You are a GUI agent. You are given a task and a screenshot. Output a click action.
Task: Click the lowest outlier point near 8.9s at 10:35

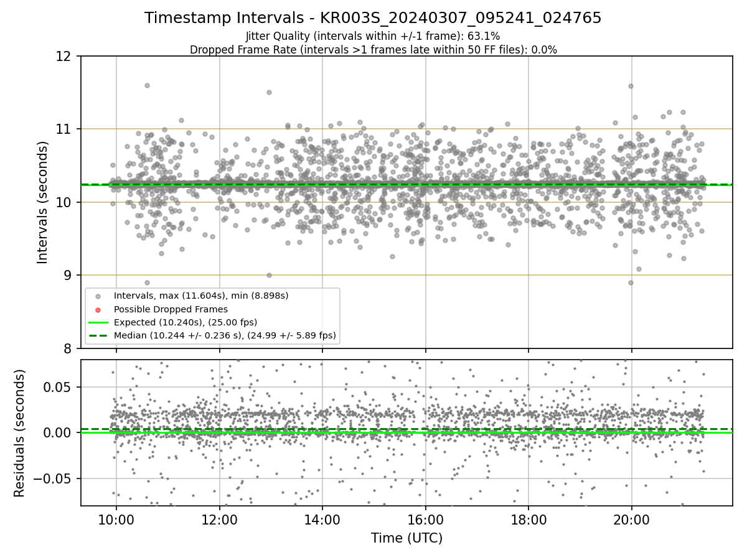click(147, 282)
